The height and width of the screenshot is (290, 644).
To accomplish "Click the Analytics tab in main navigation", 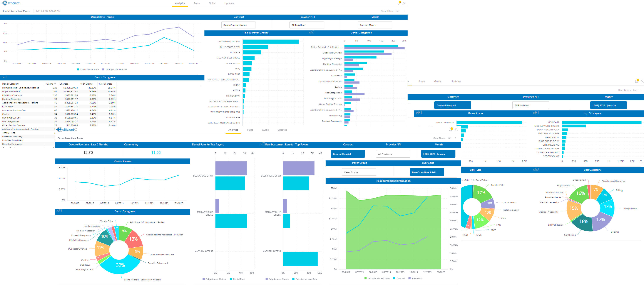I will point(179,3).
